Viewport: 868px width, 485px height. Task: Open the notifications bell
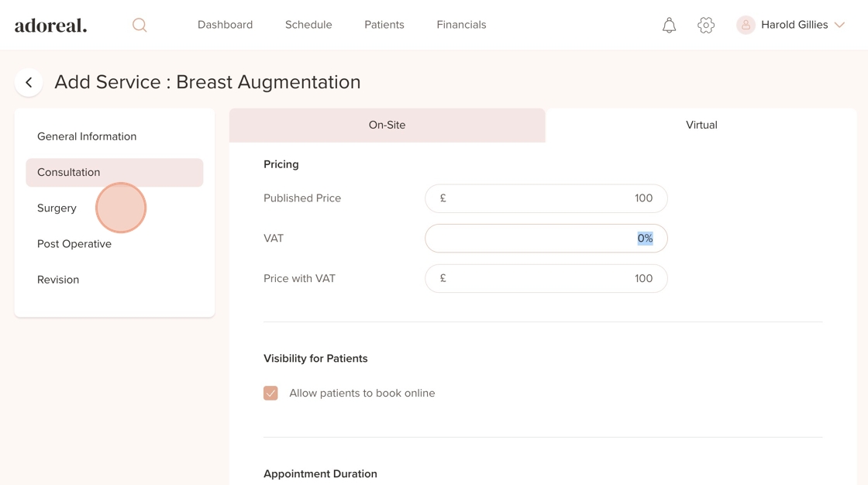coord(669,25)
